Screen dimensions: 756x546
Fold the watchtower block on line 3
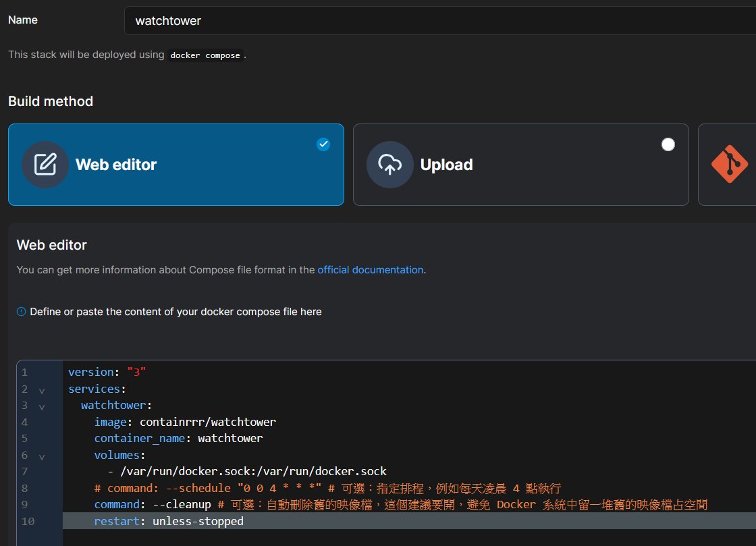pyautogui.click(x=42, y=406)
